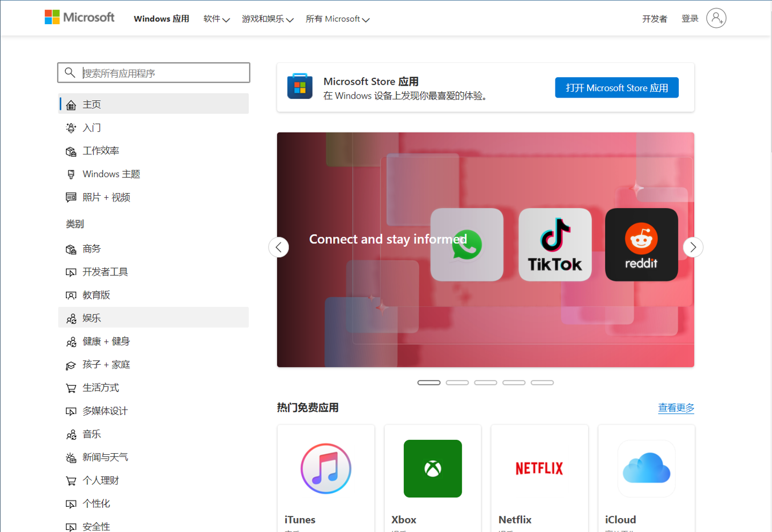772x532 pixels.
Task: Open the 软件 dropdown menu
Action: click(x=216, y=18)
